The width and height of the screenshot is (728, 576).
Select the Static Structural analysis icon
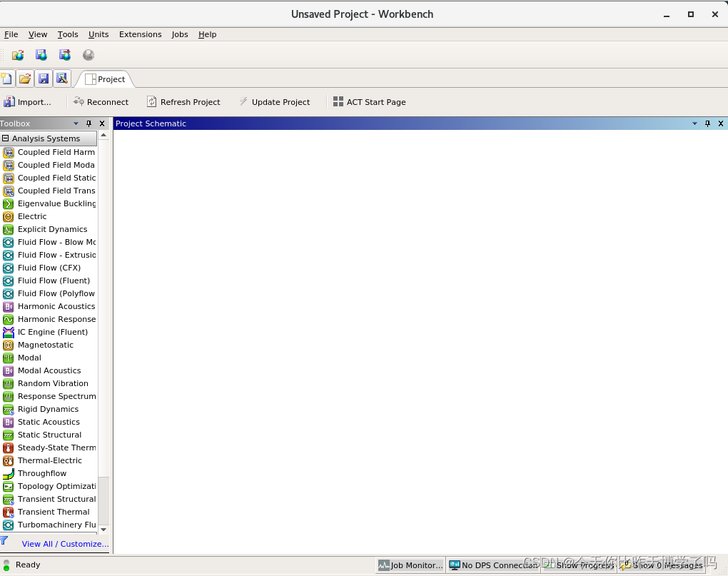[8, 435]
